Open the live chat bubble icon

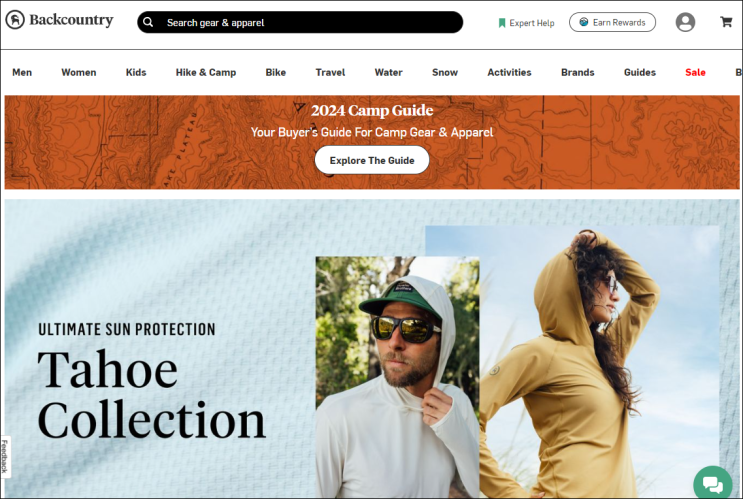[x=713, y=484]
